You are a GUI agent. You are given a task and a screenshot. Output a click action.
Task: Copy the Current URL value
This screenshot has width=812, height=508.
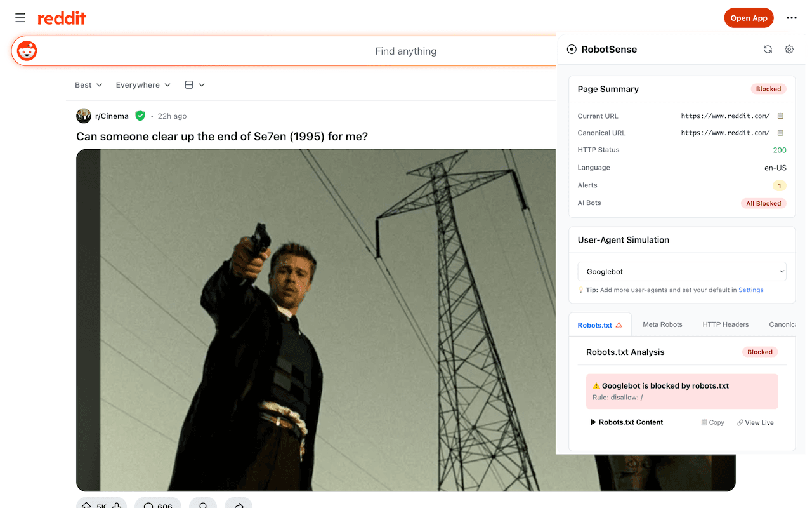(x=780, y=116)
